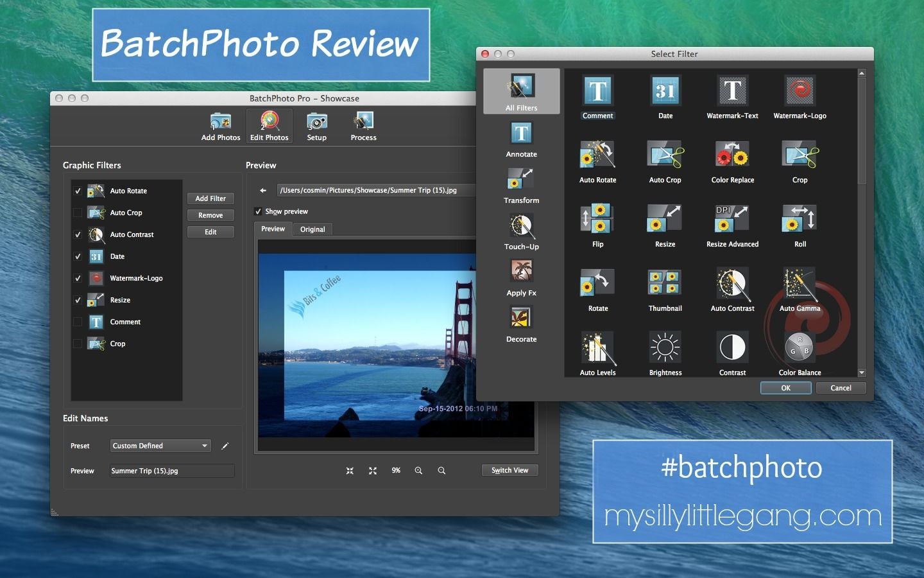The height and width of the screenshot is (578, 924).
Task: Click the fit-to-window zoom icon
Action: coord(350,471)
